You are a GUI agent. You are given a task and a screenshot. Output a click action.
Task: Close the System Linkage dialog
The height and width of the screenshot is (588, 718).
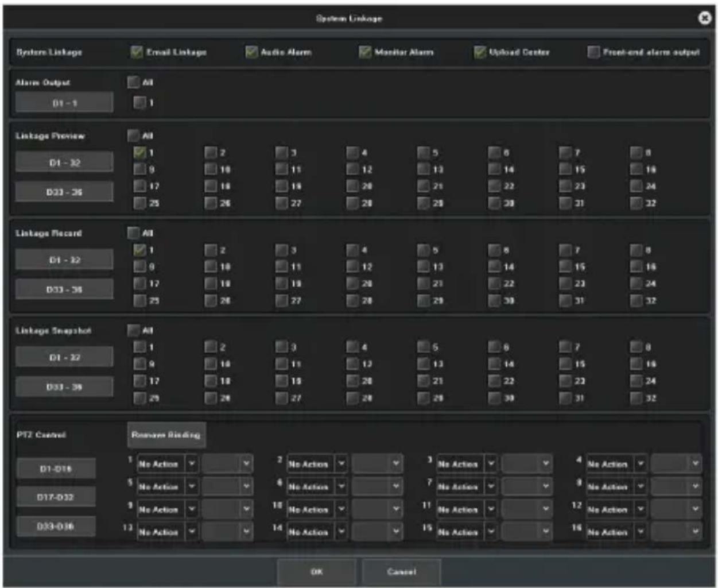[704, 18]
